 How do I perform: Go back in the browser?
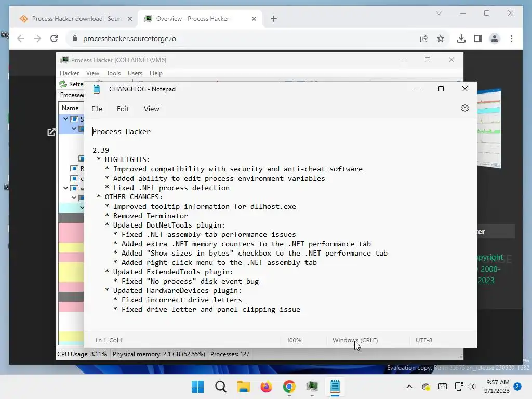click(x=21, y=38)
